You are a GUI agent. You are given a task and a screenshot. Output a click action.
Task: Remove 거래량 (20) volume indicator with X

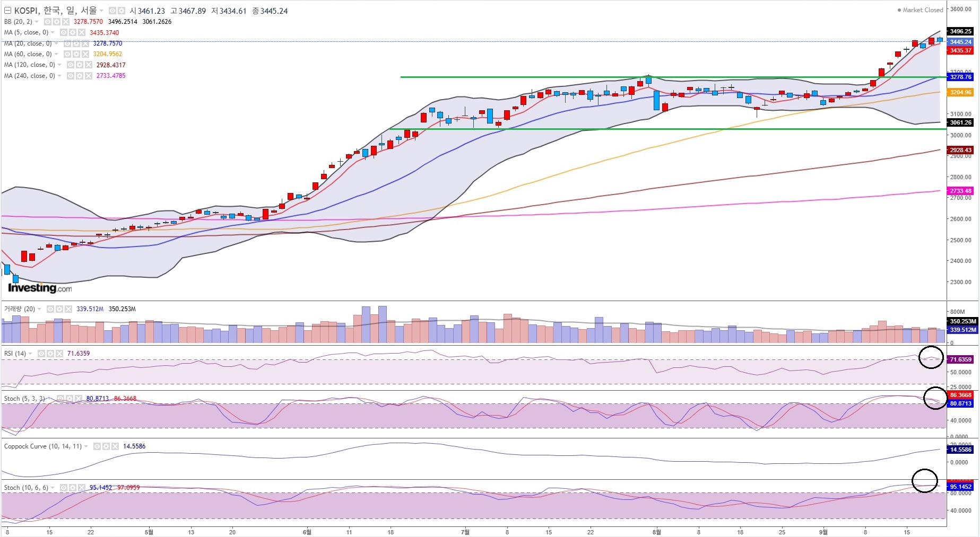tap(68, 309)
